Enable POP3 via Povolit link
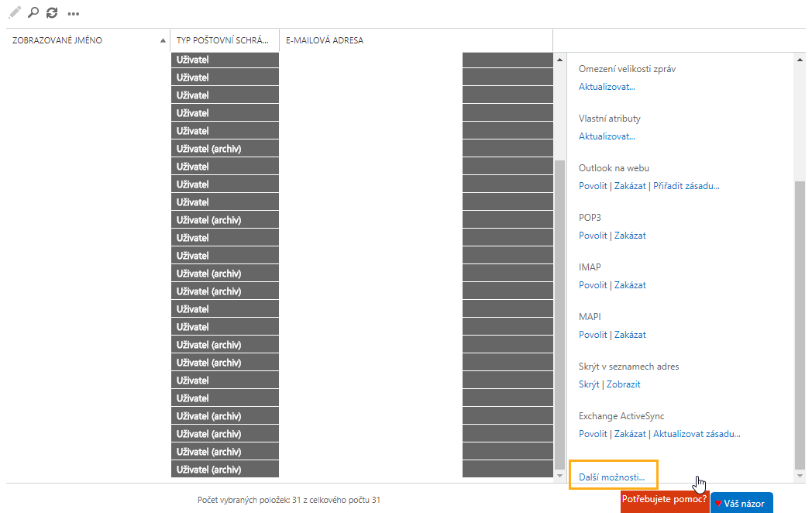This screenshot has height=513, width=812. (593, 236)
